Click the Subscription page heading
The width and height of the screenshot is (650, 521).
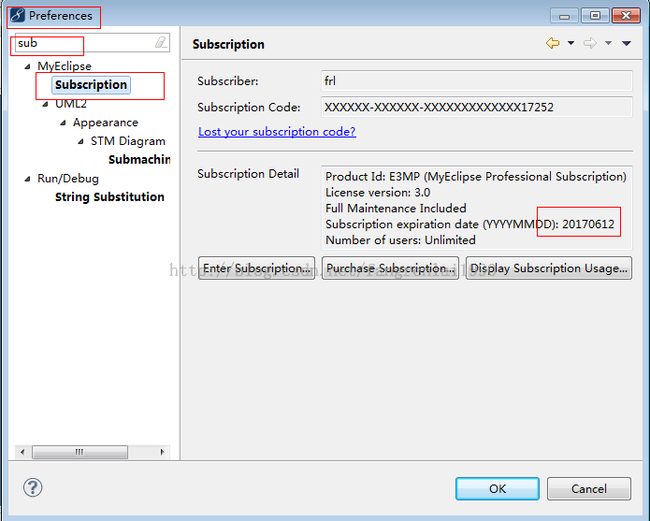tap(228, 44)
